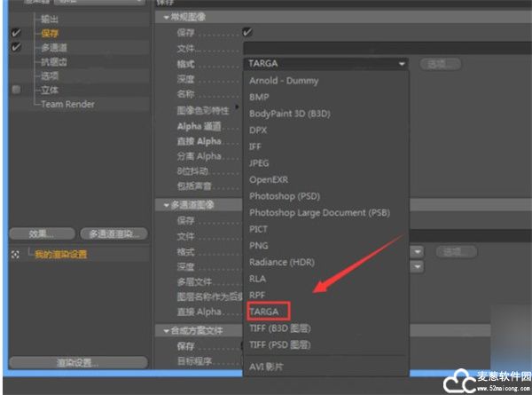Collapse the 常规图像 section
Image resolution: width=532 pixels, height=395 pixels.
tap(160, 17)
